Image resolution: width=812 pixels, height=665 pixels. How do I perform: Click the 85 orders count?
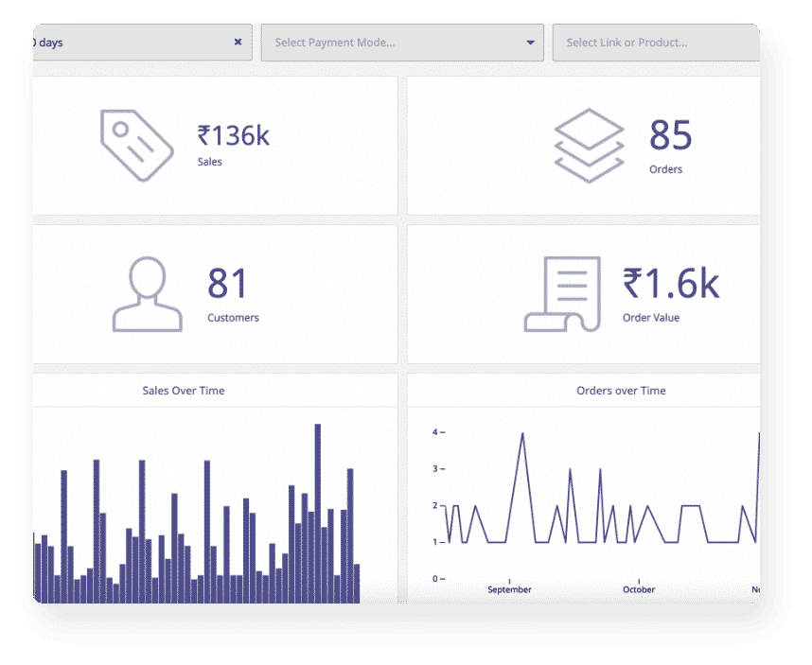(x=670, y=136)
